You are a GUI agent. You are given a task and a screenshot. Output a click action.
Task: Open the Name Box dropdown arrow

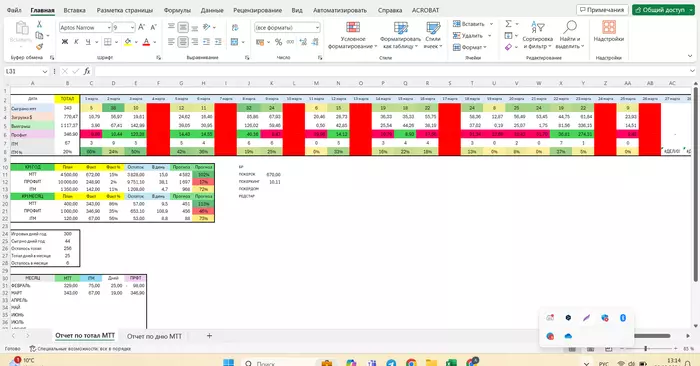pos(45,71)
